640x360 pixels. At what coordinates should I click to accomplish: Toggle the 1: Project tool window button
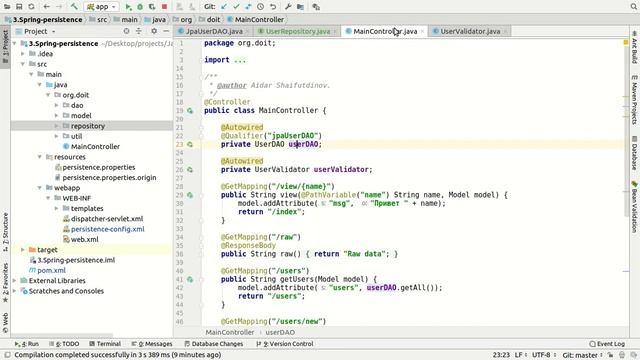coord(5,48)
